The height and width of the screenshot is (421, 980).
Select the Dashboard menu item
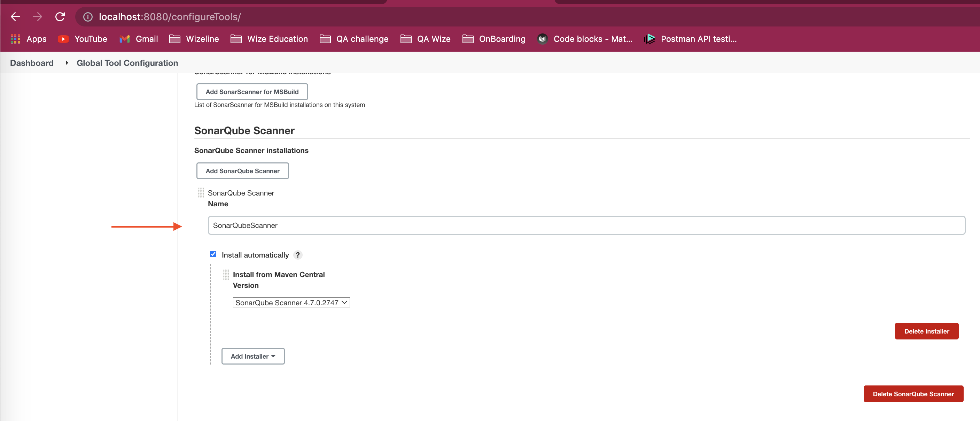click(x=32, y=62)
